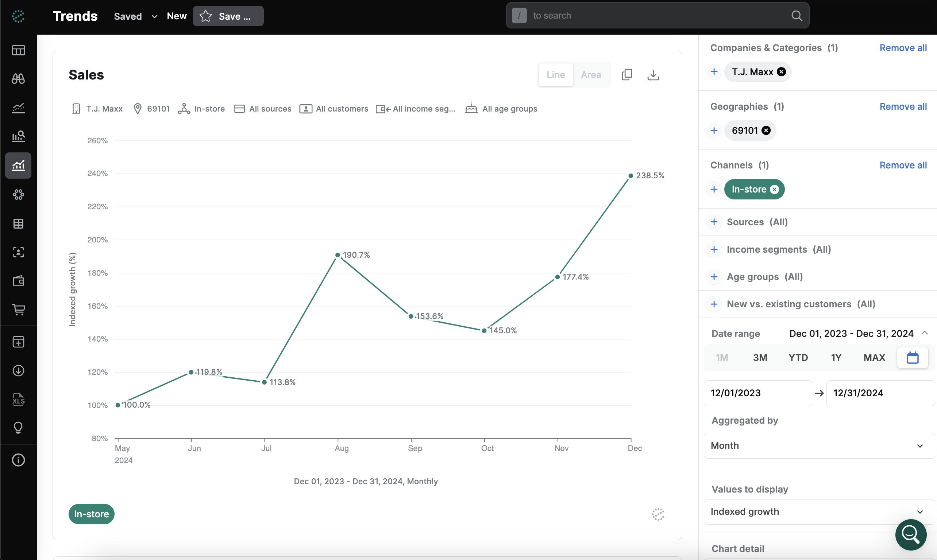The image size is (937, 560).
Task: Click the lightbulb insights icon
Action: (19, 428)
